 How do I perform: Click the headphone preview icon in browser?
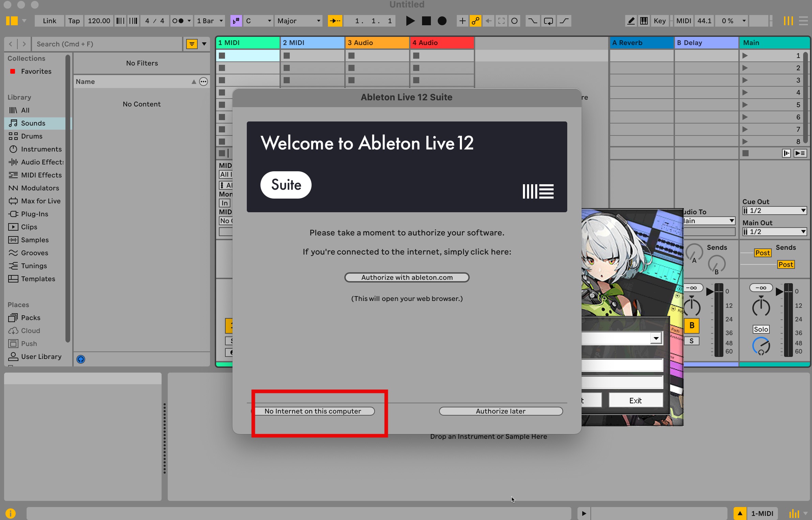[x=81, y=359]
